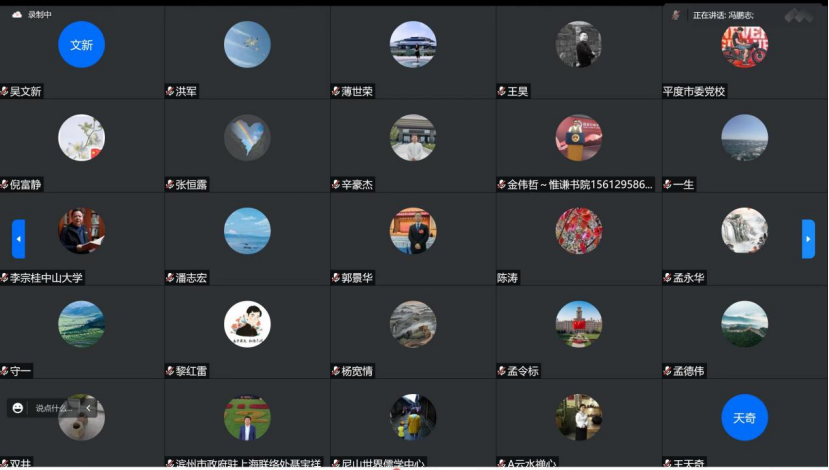Select the 黎红雷 cartoon avatar

click(x=247, y=324)
